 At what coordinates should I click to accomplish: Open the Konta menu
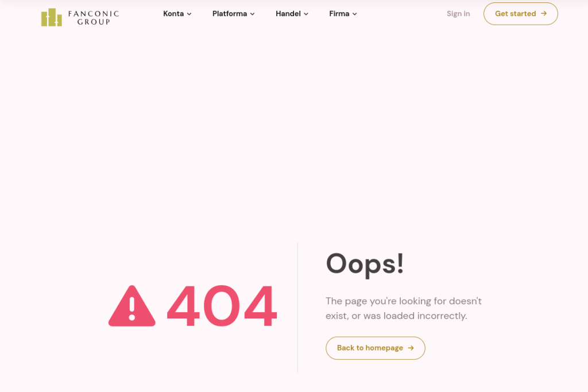pos(177,14)
